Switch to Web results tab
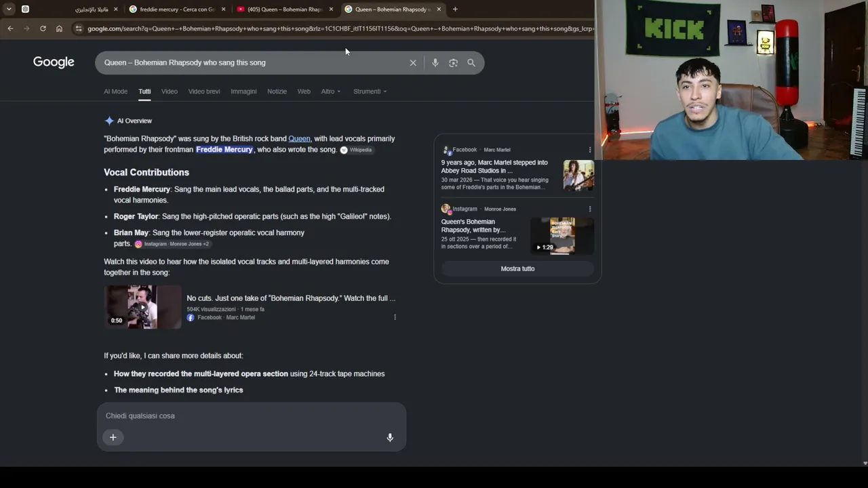This screenshot has width=868, height=488. [304, 91]
